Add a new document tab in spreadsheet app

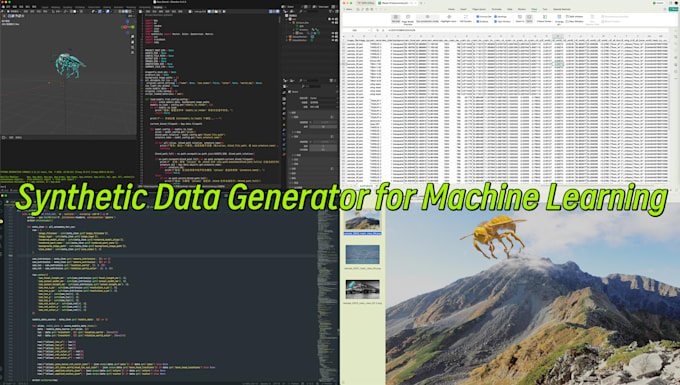(x=421, y=3)
